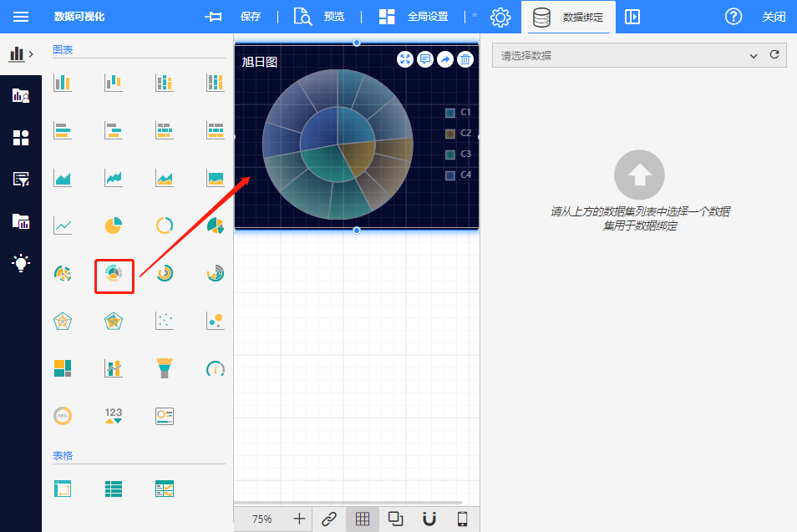Screen dimensions: 797x532
Task: Open the hamburger main menu
Action: pyautogui.click(x=21, y=17)
